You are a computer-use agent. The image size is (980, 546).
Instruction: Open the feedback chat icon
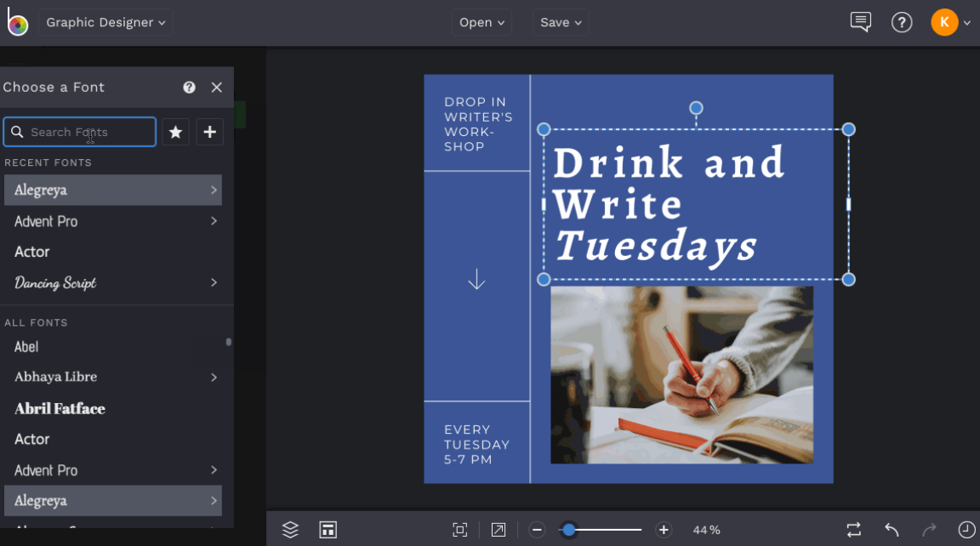click(x=861, y=22)
